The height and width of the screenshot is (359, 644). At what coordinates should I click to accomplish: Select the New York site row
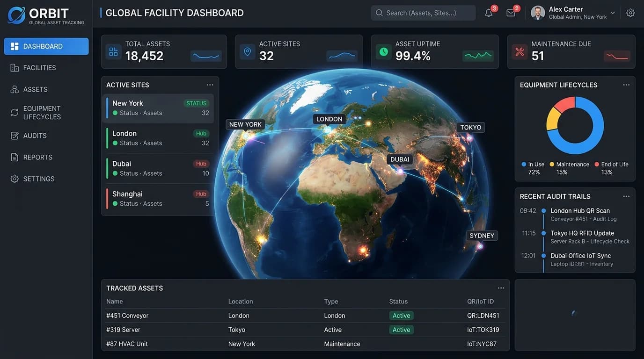tap(158, 108)
